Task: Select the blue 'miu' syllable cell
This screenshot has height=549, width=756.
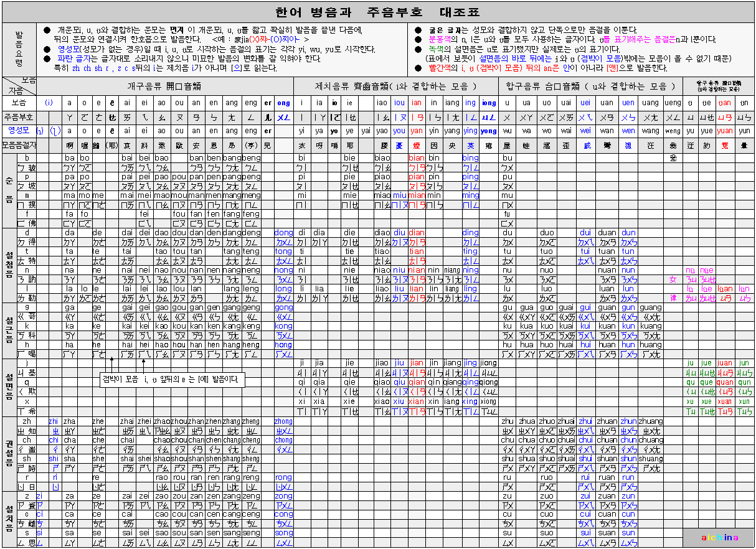Action: click(x=399, y=195)
